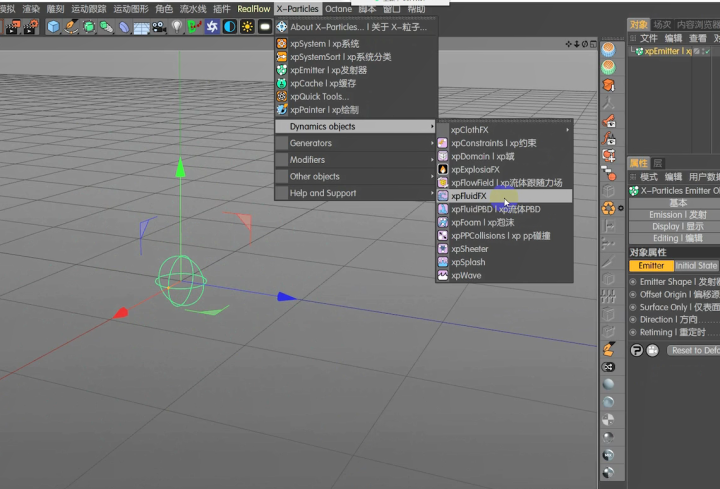The height and width of the screenshot is (489, 720).
Task: Open the Octane menu
Action: 338,9
